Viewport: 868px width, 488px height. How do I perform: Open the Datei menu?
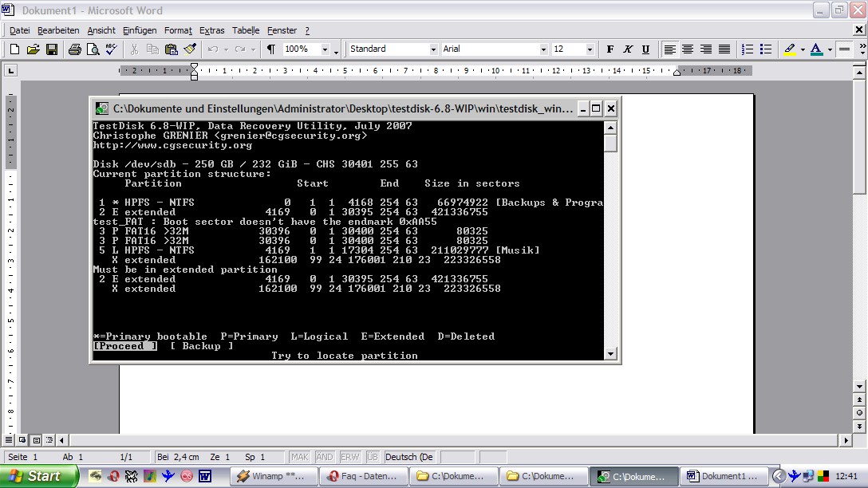click(19, 30)
